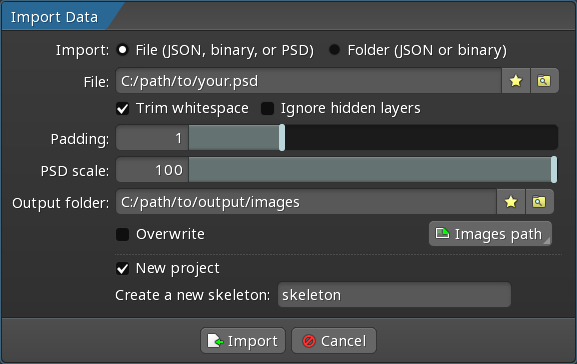577x364 pixels.
Task: Click the Padding slider handle
Action: (x=282, y=138)
